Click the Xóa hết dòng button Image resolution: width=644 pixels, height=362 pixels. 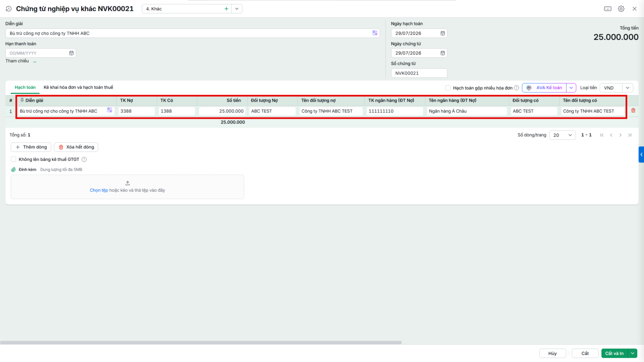click(76, 147)
